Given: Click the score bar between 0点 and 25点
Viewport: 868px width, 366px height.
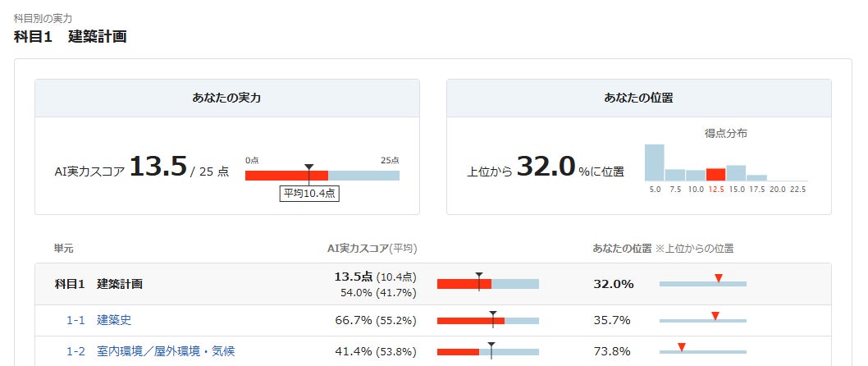Looking at the screenshot, I should 322,176.
